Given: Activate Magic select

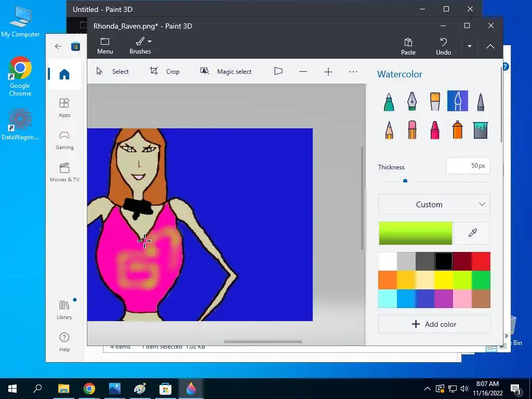Looking at the screenshot, I should (226, 72).
